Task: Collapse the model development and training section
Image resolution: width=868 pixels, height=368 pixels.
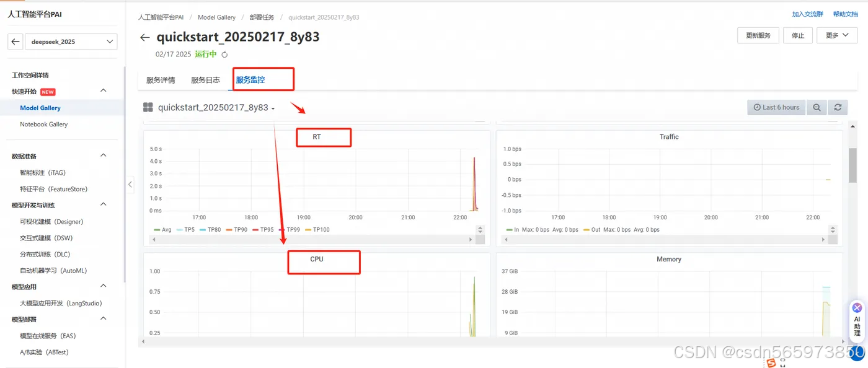Action: (104, 204)
